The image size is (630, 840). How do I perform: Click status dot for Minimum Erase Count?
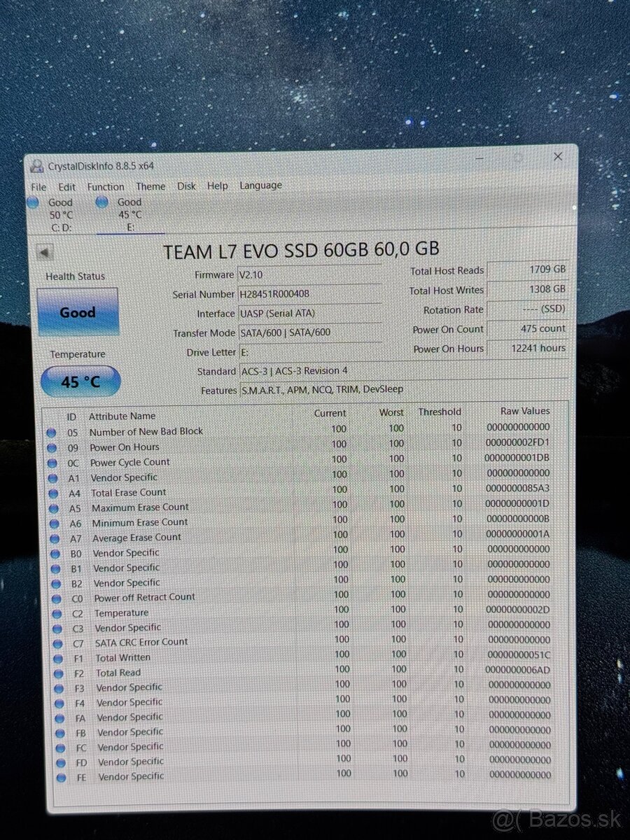pos(54,524)
